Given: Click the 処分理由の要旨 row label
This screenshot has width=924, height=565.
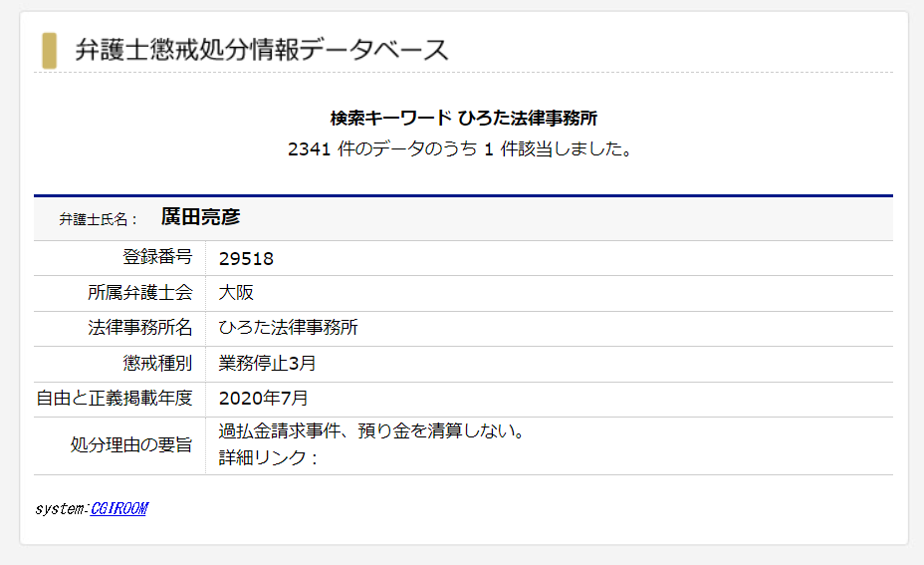Looking at the screenshot, I should tap(130, 445).
